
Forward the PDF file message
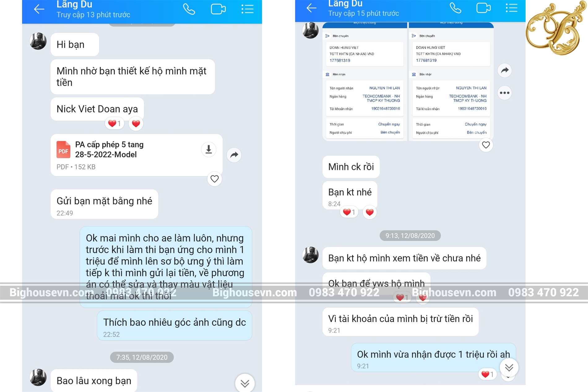(x=234, y=155)
